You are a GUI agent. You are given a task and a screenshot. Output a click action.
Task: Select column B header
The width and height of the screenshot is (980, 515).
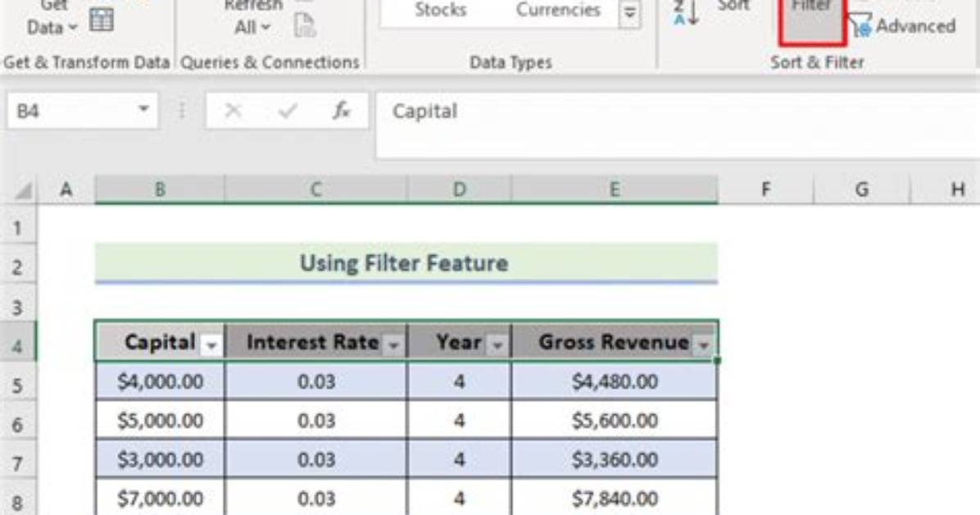pyautogui.click(x=160, y=189)
